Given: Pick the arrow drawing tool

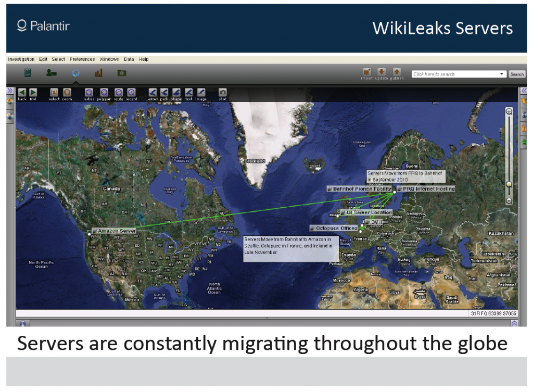Looking at the screenshot, I should pyautogui.click(x=153, y=92).
